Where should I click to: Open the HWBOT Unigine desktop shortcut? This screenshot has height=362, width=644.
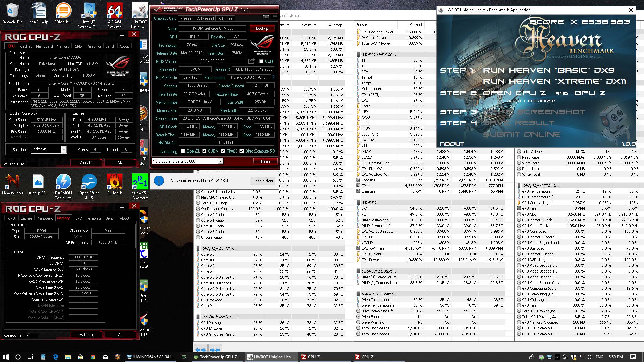click(x=140, y=16)
